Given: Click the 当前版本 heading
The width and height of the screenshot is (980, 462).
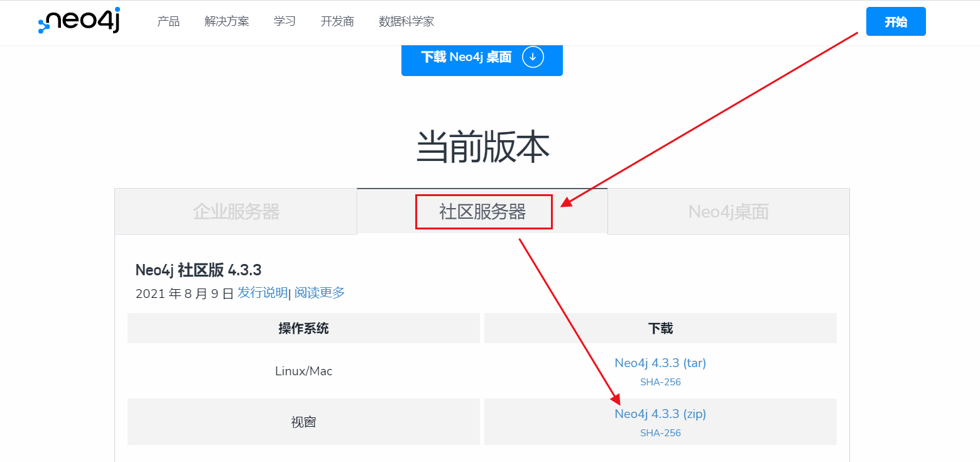Looking at the screenshot, I should tap(482, 148).
